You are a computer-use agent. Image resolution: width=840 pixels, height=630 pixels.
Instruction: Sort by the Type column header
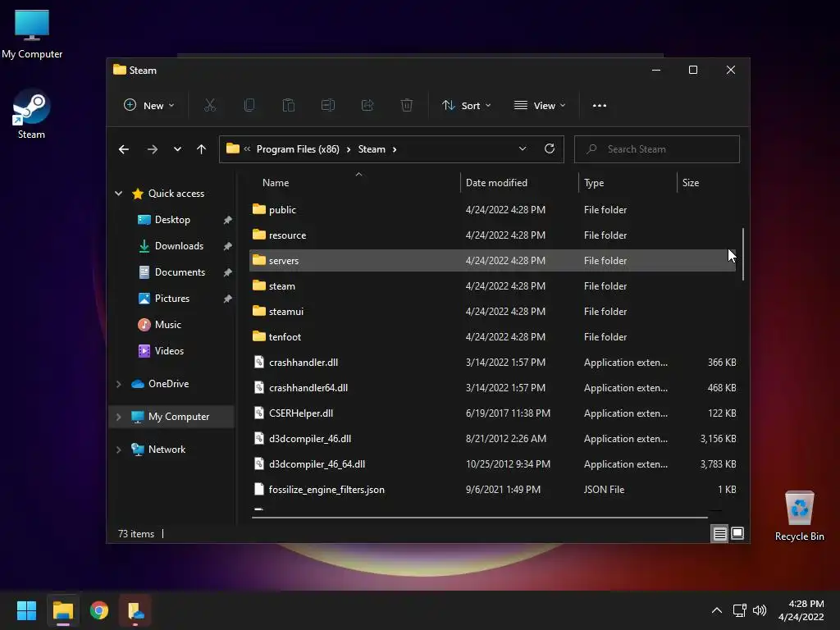[x=628, y=183]
